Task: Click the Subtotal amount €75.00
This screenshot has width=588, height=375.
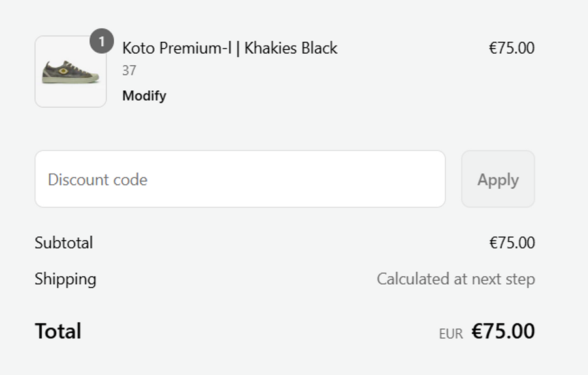Action: coord(512,243)
